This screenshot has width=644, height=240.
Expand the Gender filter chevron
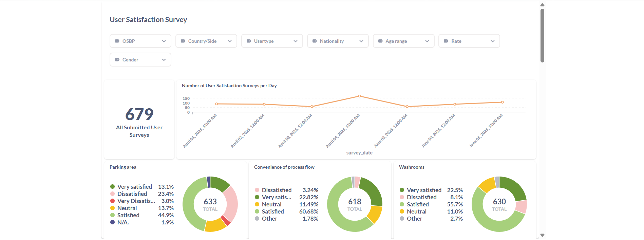[x=164, y=60]
